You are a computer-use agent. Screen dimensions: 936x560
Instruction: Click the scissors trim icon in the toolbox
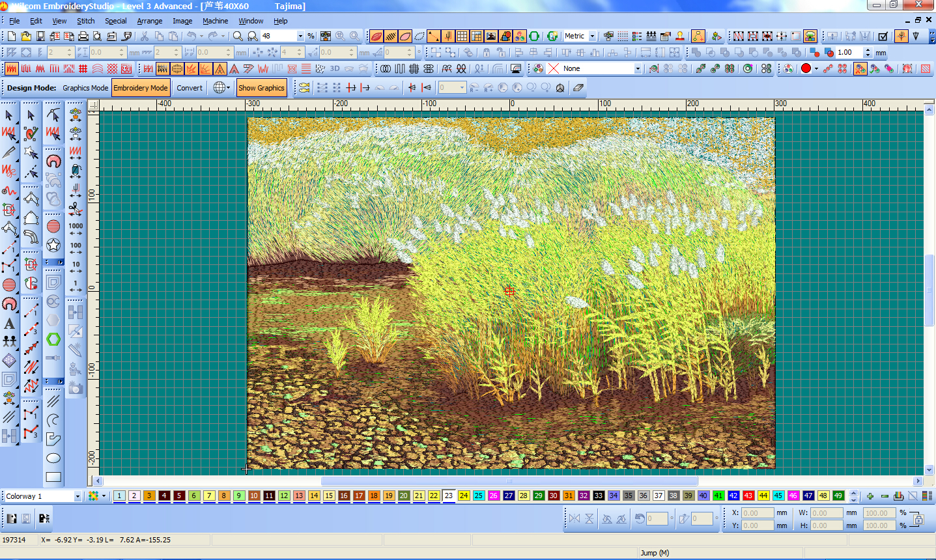pos(76,209)
